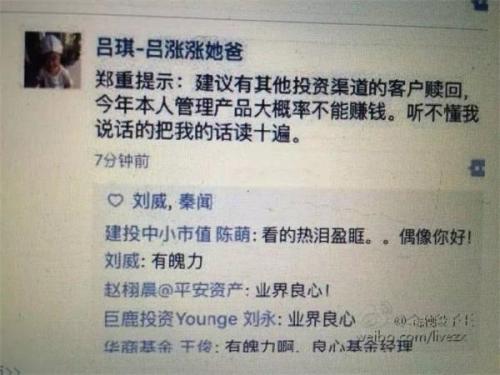The height and width of the screenshot is (375, 500).
Task: Select the 郑重提示 post text
Action: tap(287, 109)
